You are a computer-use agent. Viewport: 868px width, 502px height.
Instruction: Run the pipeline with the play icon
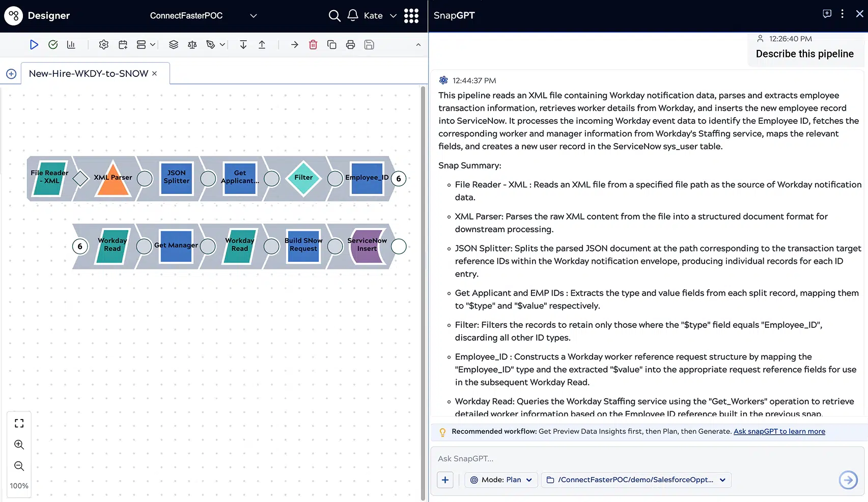coord(34,45)
